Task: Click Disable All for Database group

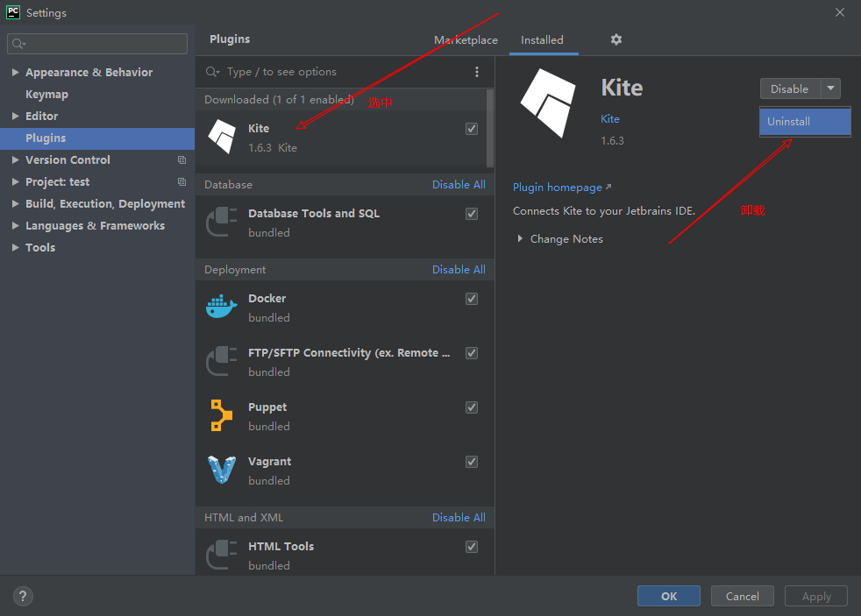Action: (459, 184)
